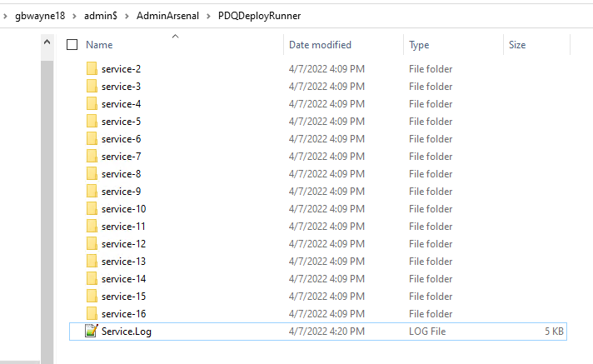Sort files by Type column header
The width and height of the screenshot is (593, 364).
pyautogui.click(x=419, y=45)
